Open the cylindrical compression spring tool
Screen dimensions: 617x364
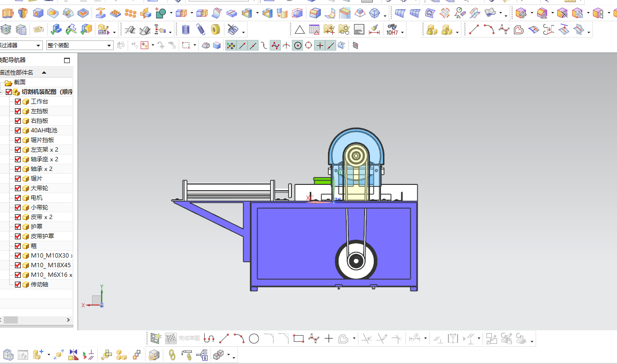[x=186, y=30]
